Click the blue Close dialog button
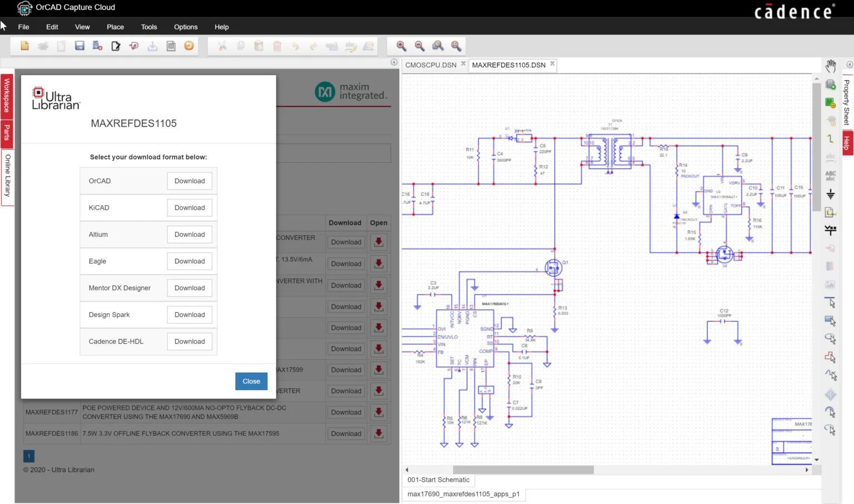The height and width of the screenshot is (504, 854). (x=251, y=381)
